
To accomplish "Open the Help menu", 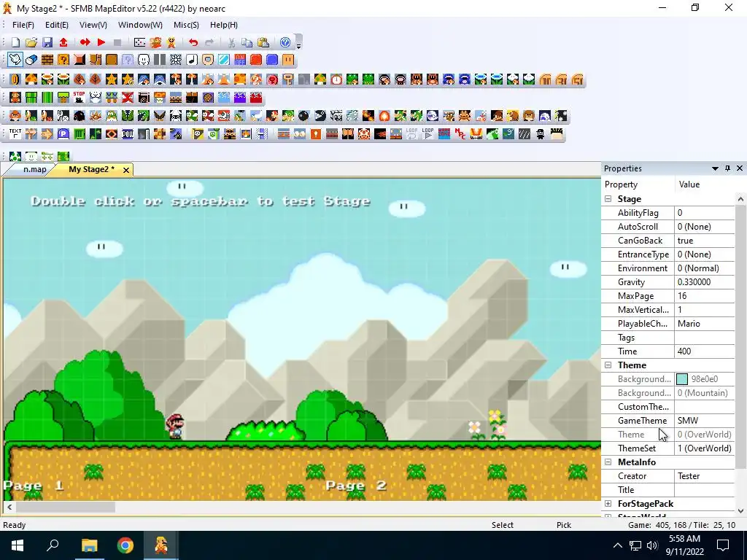I will point(223,25).
